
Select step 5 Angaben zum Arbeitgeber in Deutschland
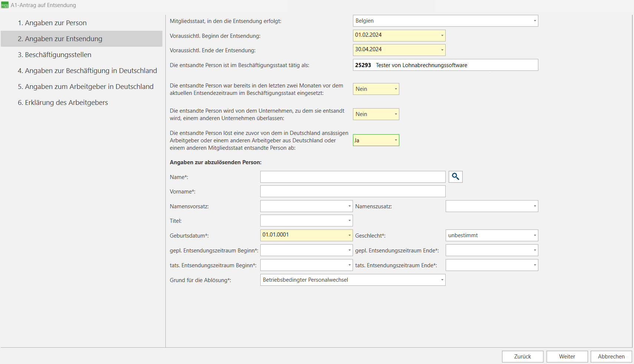86,87
